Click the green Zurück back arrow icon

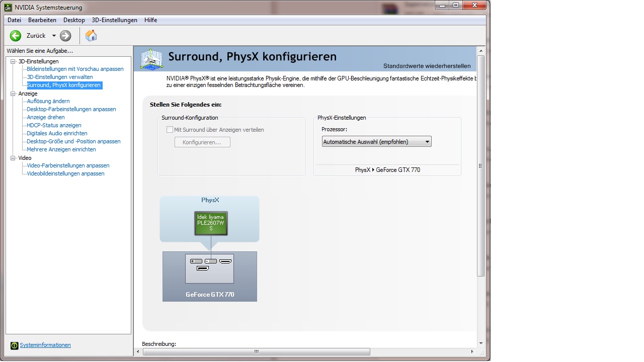coord(16,36)
